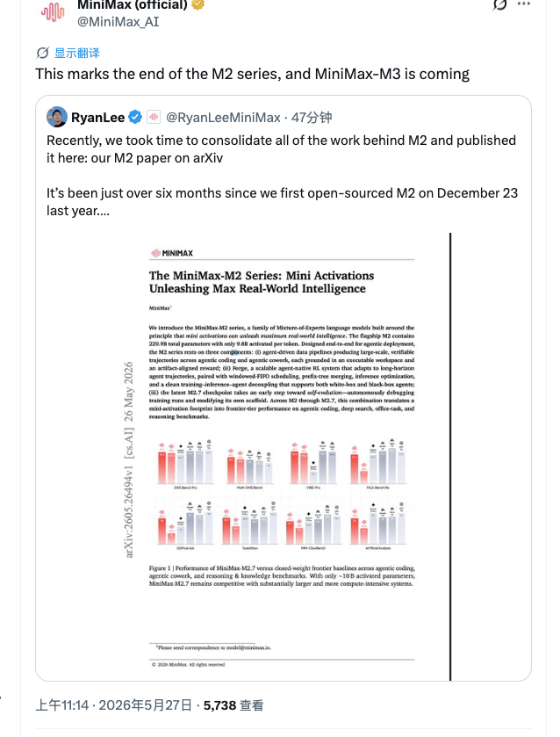Click the MINIMAX logo in paper header
Screen dimensions: 560x737
tap(172, 253)
